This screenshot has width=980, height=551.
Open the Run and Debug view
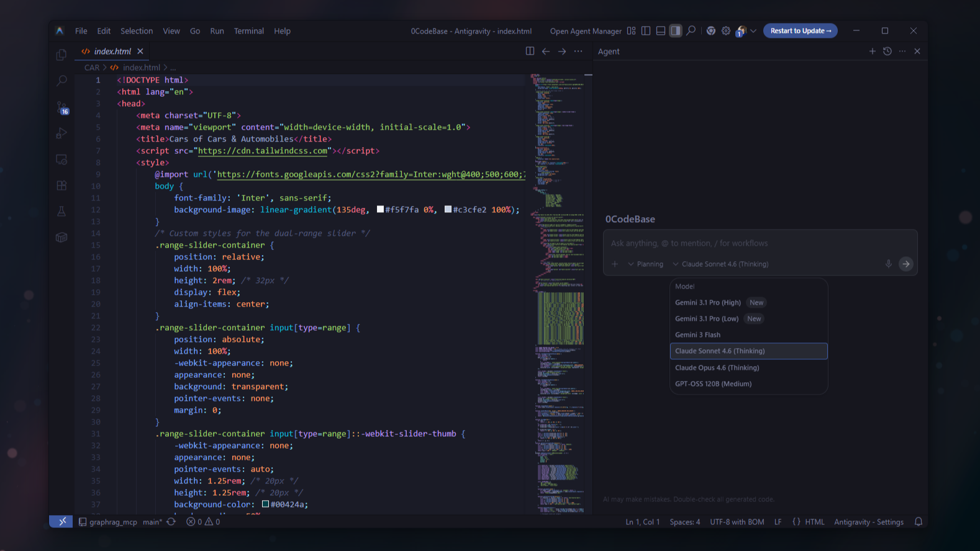pyautogui.click(x=61, y=133)
